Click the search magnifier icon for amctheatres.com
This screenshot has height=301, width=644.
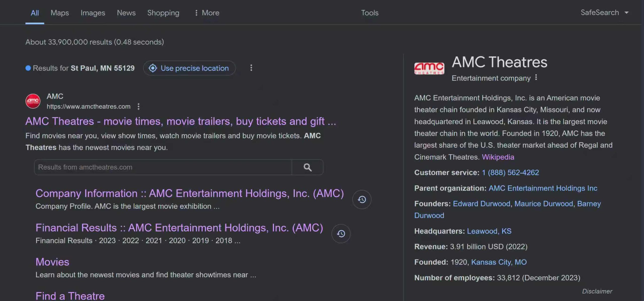[x=307, y=167]
